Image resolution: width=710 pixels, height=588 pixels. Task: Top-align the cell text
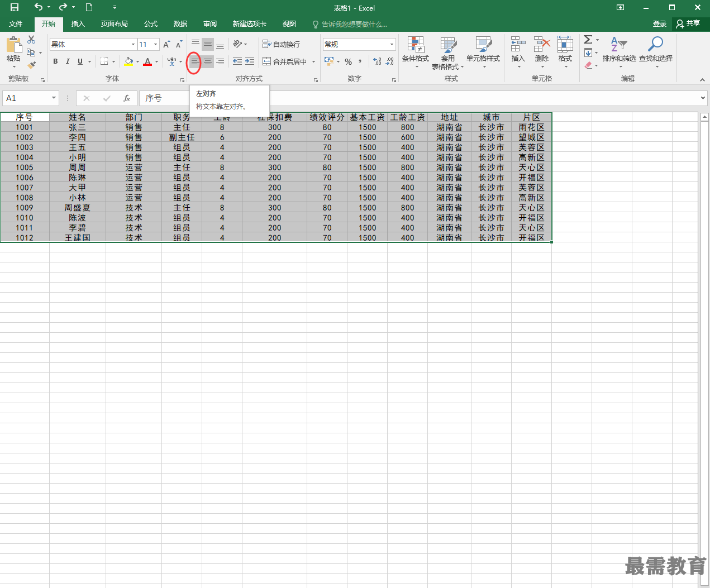[x=196, y=44]
